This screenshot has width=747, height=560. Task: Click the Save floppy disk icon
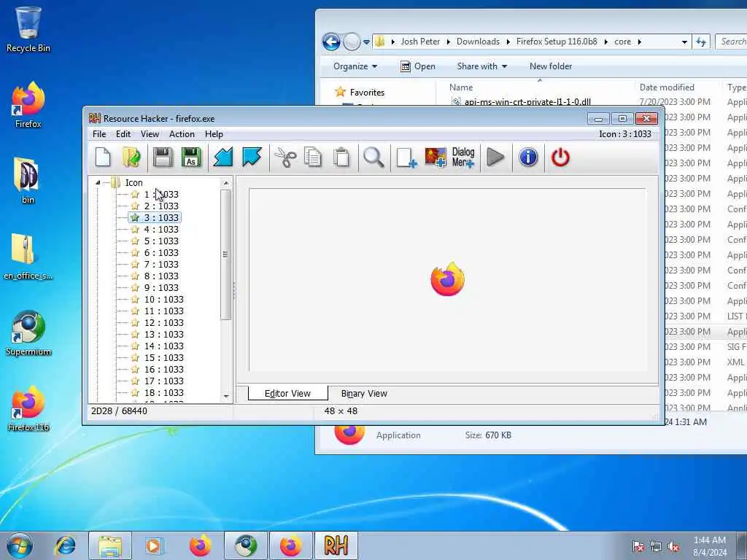click(163, 157)
